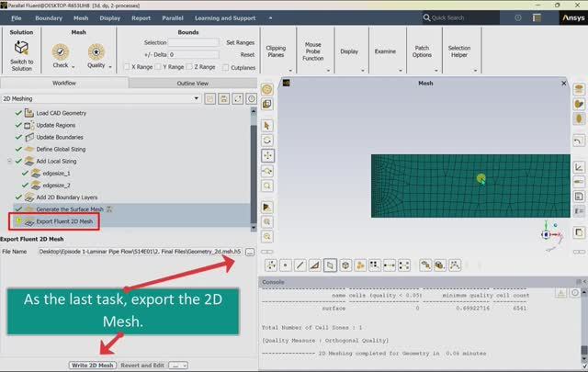This screenshot has height=372, width=588.
Task: Click the mesh Quality icon
Action: click(96, 51)
